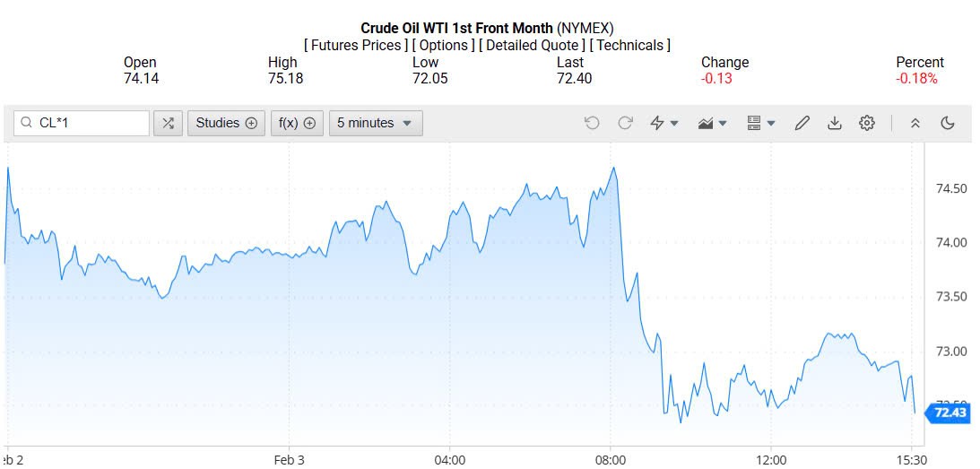The width and height of the screenshot is (980, 469).
Task: Open the Detailed Quote link
Action: [x=533, y=45]
